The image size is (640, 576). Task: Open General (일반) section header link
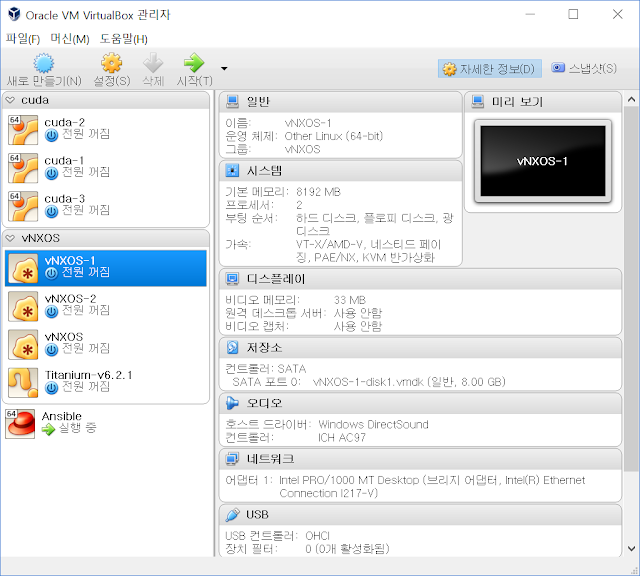pos(258,102)
